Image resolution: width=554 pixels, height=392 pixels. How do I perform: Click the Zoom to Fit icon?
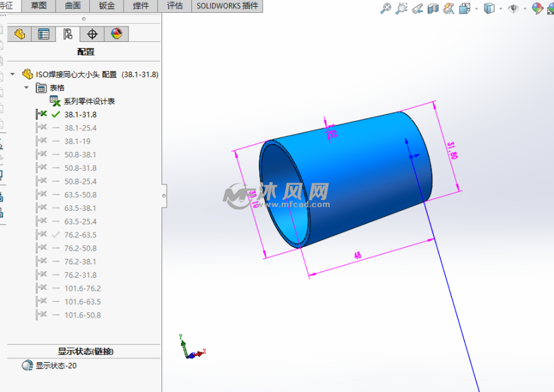pyautogui.click(x=386, y=9)
